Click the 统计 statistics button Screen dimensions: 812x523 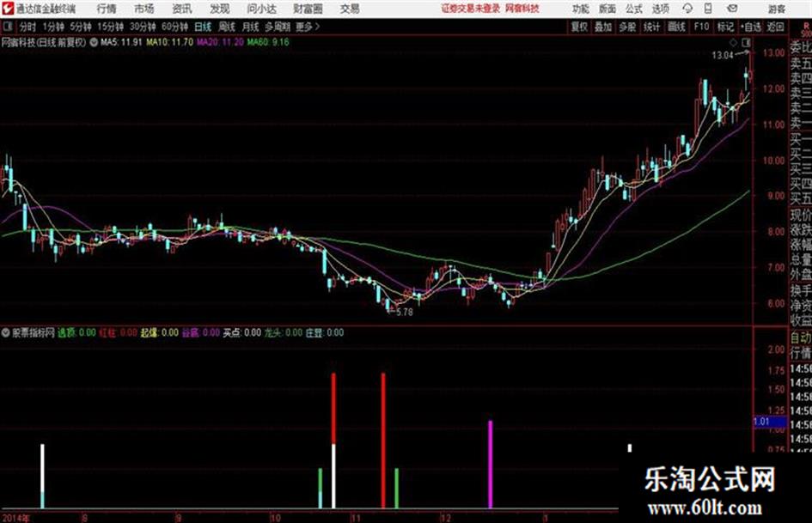tap(651, 27)
